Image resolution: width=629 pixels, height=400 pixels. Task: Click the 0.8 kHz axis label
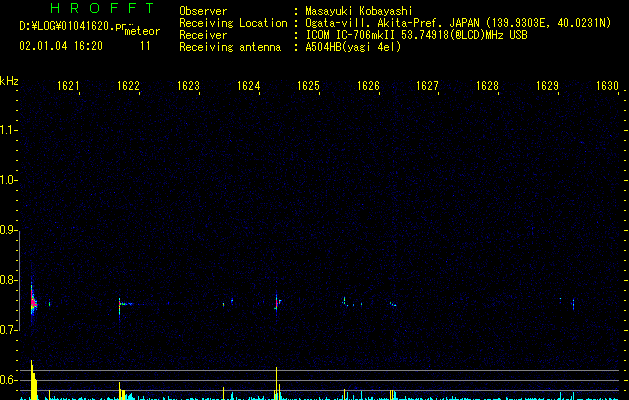[8, 280]
